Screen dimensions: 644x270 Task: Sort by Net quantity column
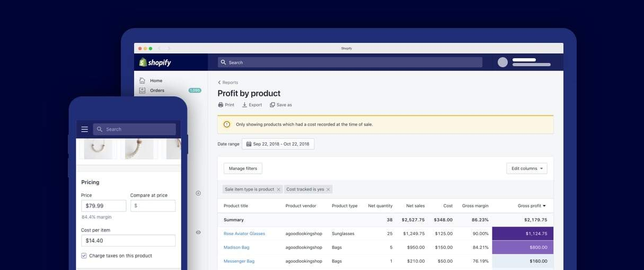(x=380, y=206)
